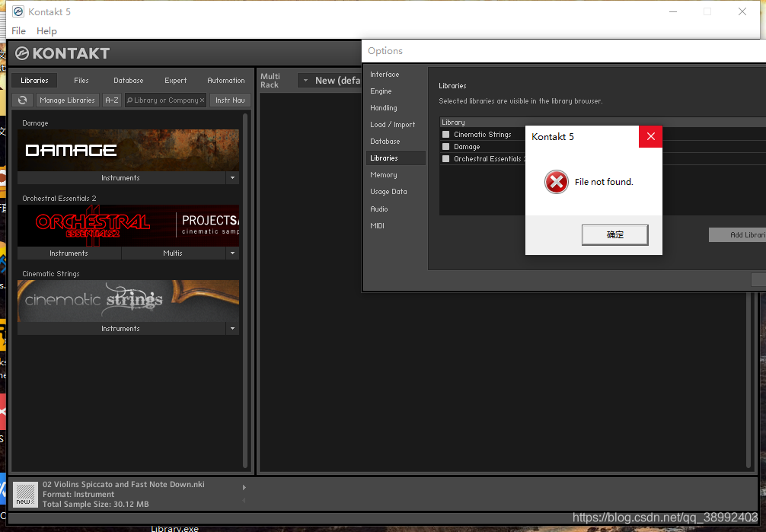Switch to the Expert tab
The width and height of the screenshot is (766, 532).
(x=175, y=80)
